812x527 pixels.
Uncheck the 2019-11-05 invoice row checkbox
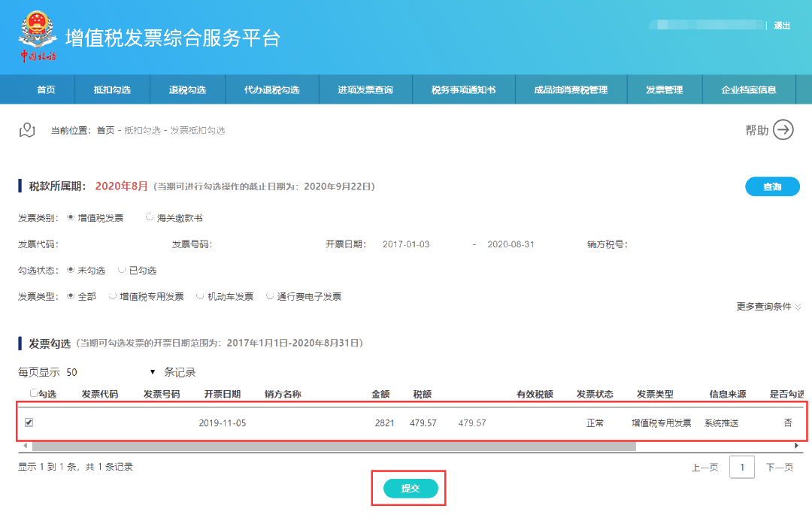pyautogui.click(x=28, y=423)
